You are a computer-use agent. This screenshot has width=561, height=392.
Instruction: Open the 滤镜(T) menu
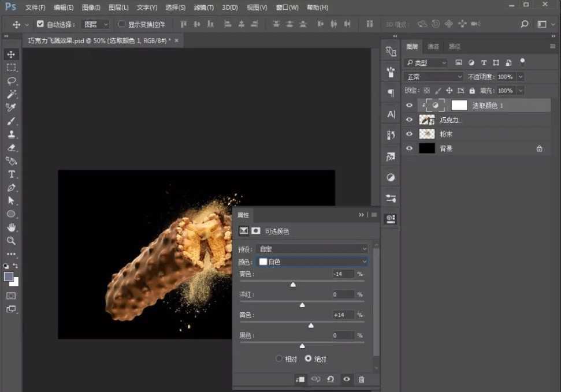pyautogui.click(x=203, y=8)
